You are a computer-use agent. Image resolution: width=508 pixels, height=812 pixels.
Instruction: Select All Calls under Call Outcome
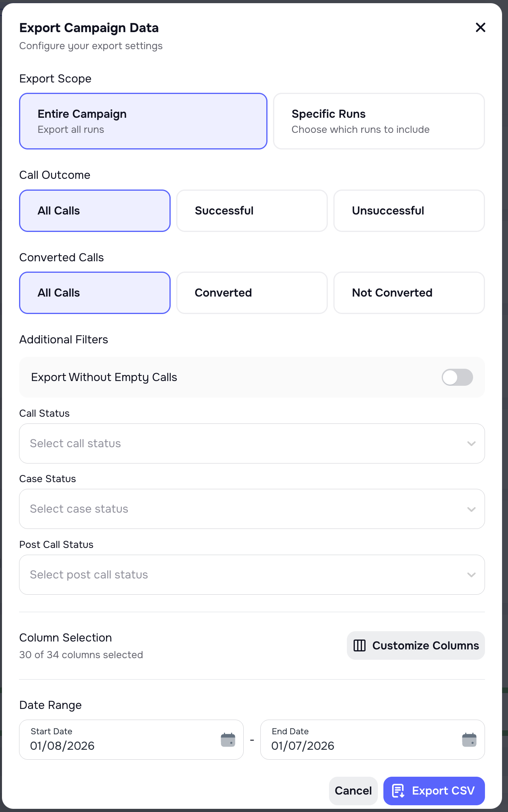click(x=94, y=211)
